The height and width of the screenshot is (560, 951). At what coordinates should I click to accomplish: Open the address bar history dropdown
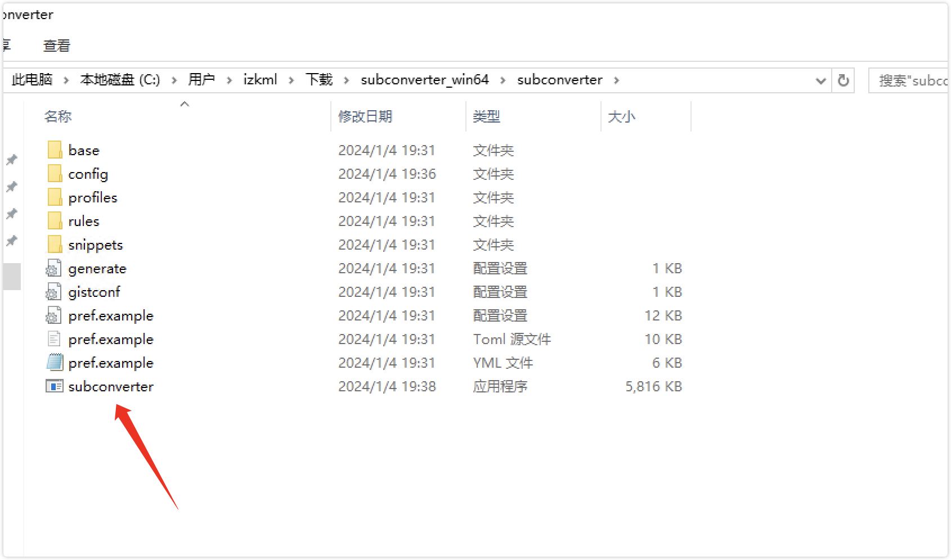tap(820, 80)
